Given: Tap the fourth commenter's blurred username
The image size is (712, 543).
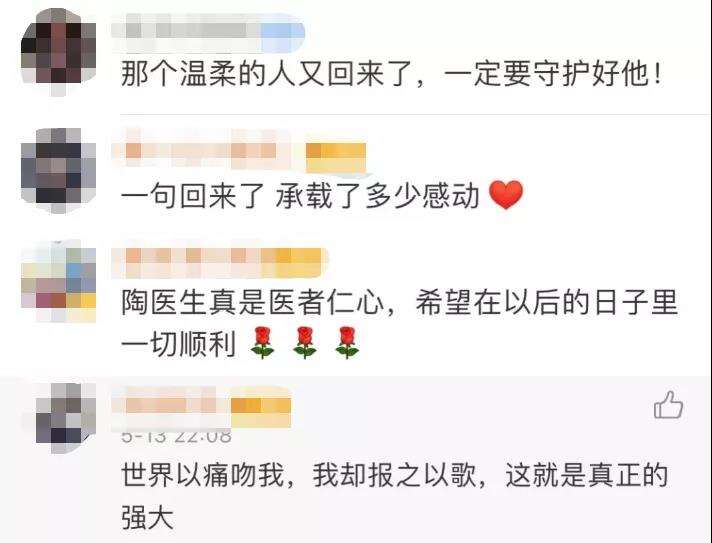Looking at the screenshot, I should pyautogui.click(x=201, y=407).
